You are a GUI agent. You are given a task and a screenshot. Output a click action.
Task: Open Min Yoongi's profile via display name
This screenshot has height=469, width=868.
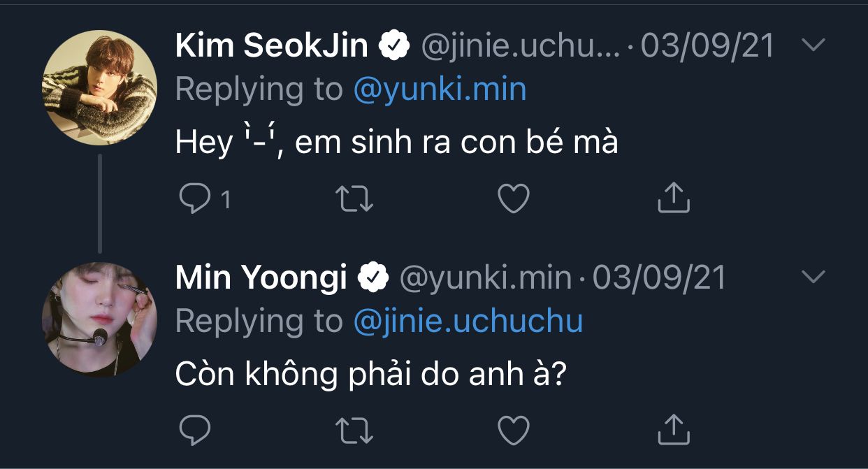pyautogui.click(x=261, y=278)
